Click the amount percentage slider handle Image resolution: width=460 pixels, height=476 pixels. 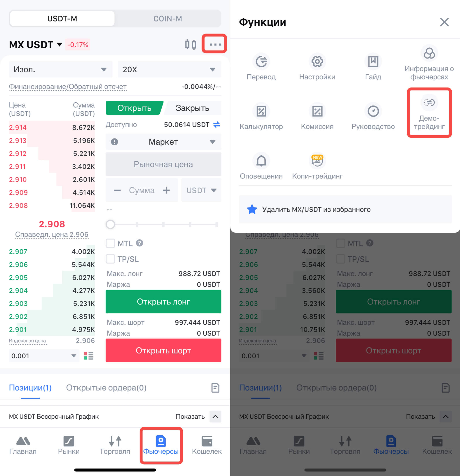click(110, 224)
